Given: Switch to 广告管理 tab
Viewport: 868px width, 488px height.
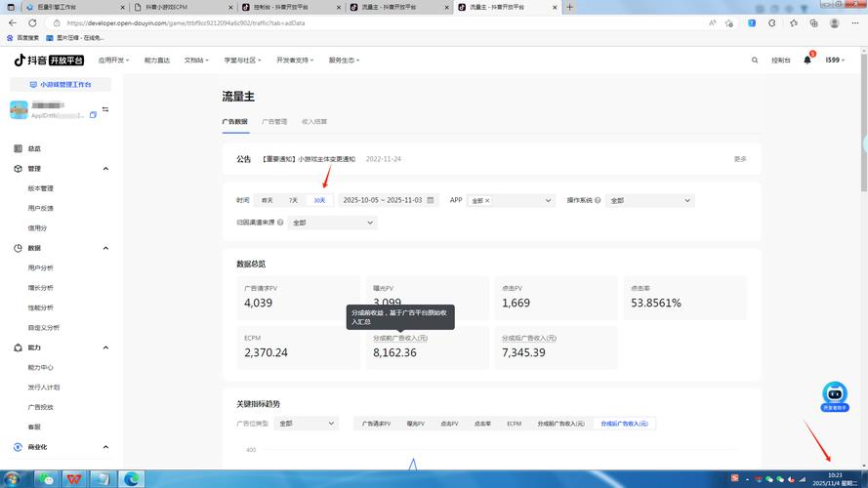Looking at the screenshot, I should pos(274,122).
